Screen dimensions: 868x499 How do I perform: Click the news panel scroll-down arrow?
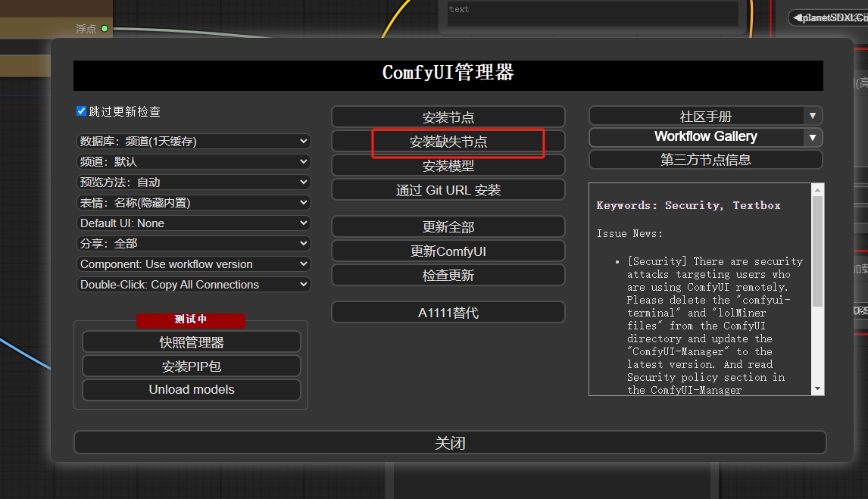tap(817, 389)
